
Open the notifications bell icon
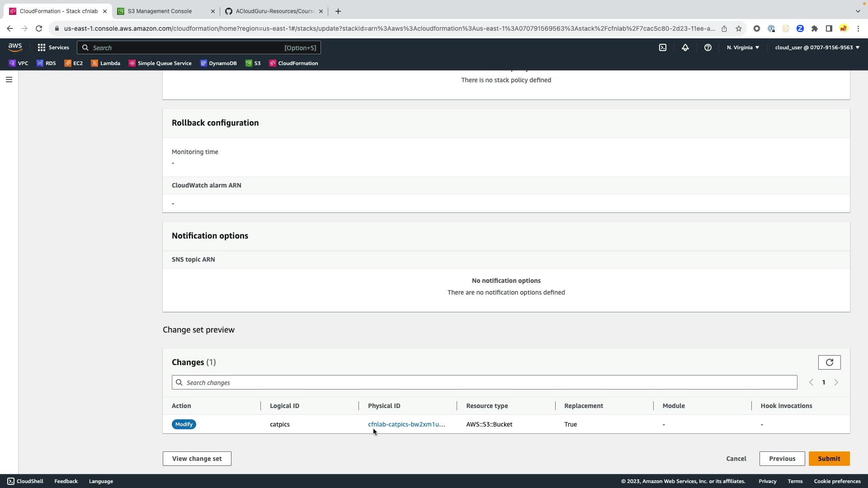(x=685, y=47)
